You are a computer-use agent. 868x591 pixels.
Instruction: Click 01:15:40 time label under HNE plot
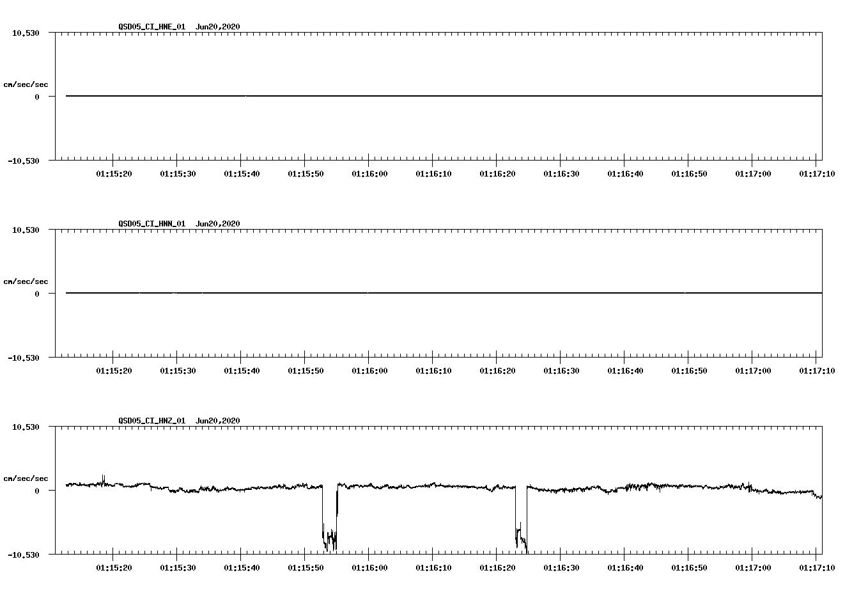click(x=242, y=173)
